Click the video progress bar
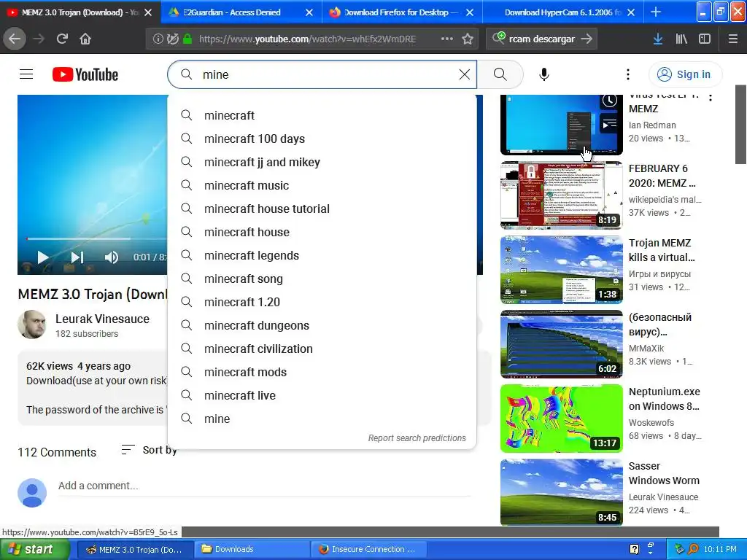The image size is (747, 560). pos(97,238)
